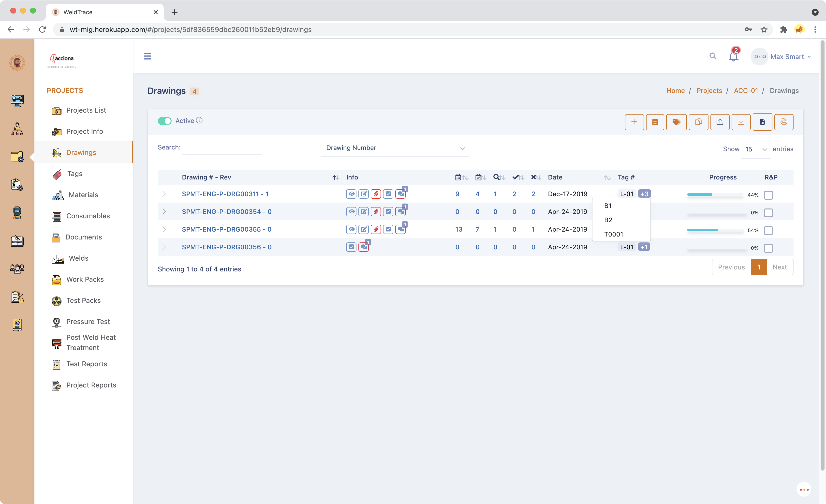Click the org hierarchy icon in left rail
The height and width of the screenshot is (504, 826).
pyautogui.click(x=17, y=129)
